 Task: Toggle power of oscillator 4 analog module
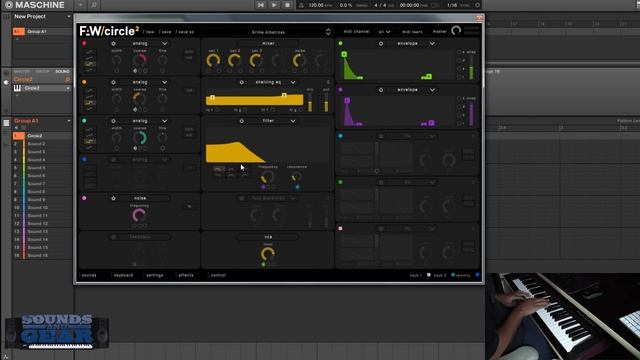[113, 160]
